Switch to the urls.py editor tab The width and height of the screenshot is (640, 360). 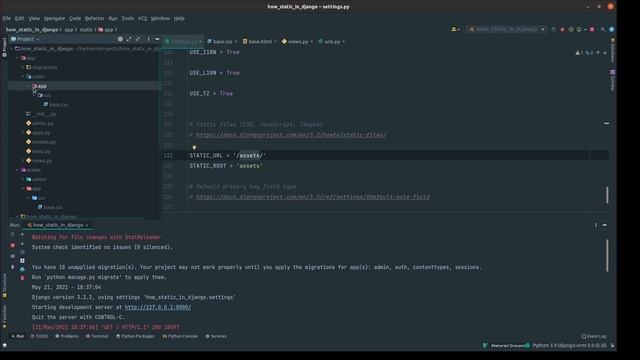331,42
